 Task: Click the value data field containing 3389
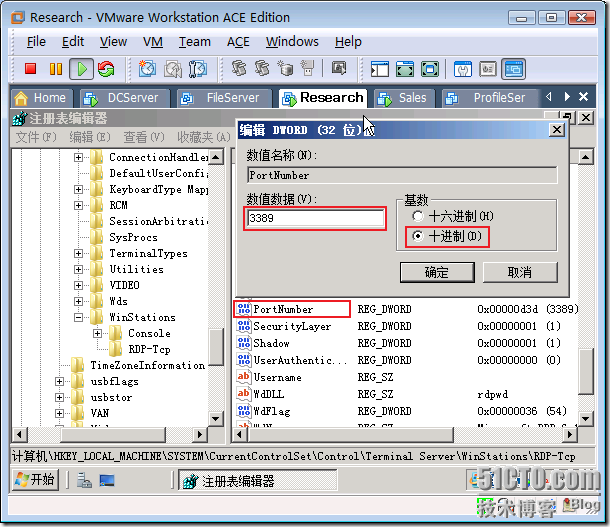[x=315, y=218]
